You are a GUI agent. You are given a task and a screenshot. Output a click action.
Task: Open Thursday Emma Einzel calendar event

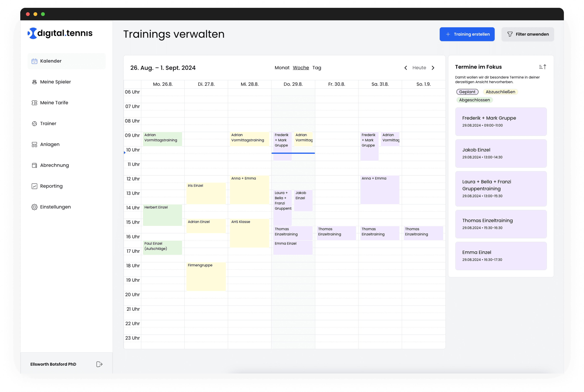tap(293, 248)
